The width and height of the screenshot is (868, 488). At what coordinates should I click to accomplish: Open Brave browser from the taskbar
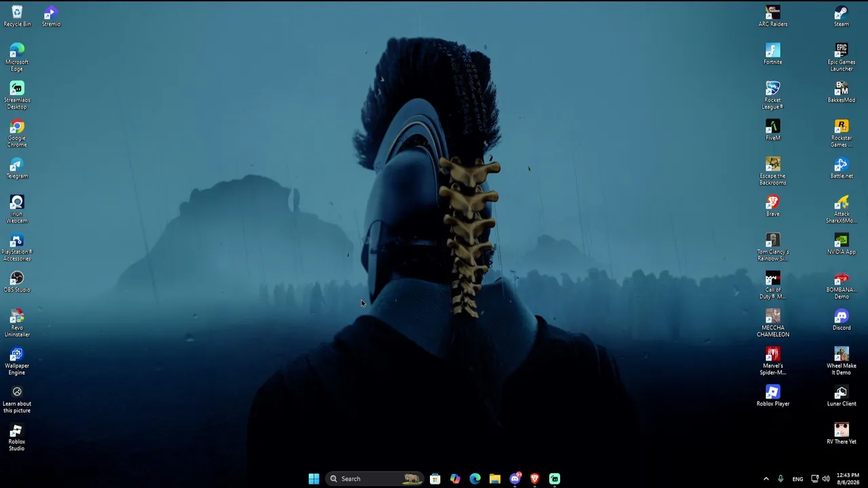[x=534, y=479]
